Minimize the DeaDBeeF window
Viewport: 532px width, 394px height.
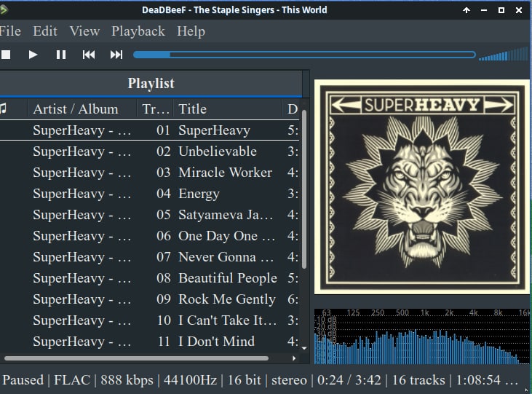coord(484,10)
